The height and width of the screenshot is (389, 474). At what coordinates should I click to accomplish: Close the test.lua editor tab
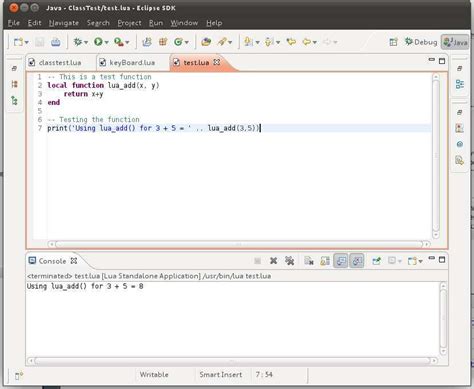(x=217, y=62)
